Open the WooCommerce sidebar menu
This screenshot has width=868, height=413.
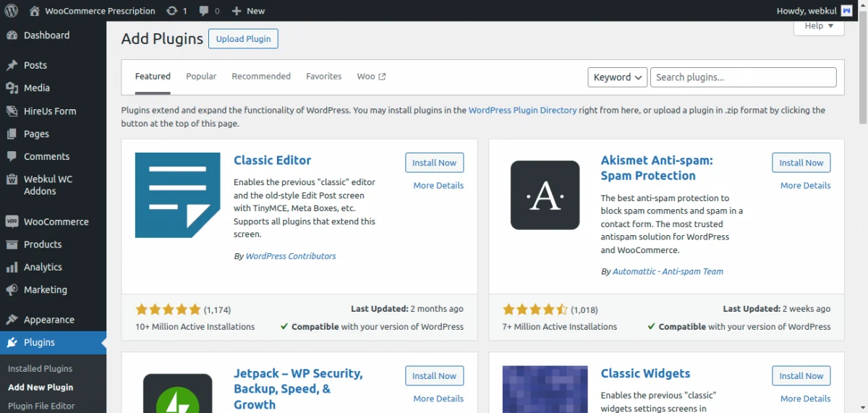tap(56, 222)
